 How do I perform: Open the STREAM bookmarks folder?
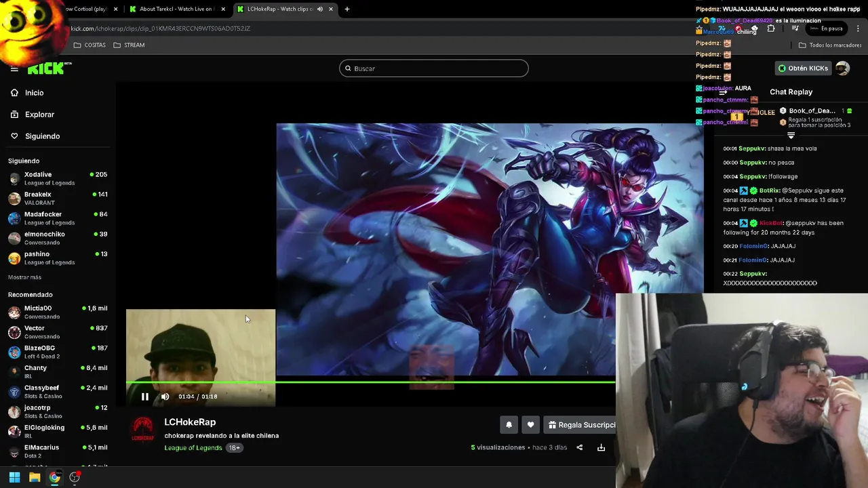[129, 45]
